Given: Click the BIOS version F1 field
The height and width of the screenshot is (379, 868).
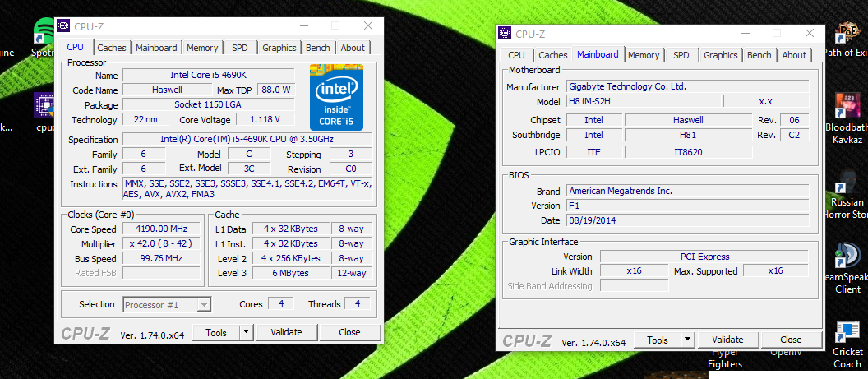Looking at the screenshot, I should pyautogui.click(x=688, y=206).
